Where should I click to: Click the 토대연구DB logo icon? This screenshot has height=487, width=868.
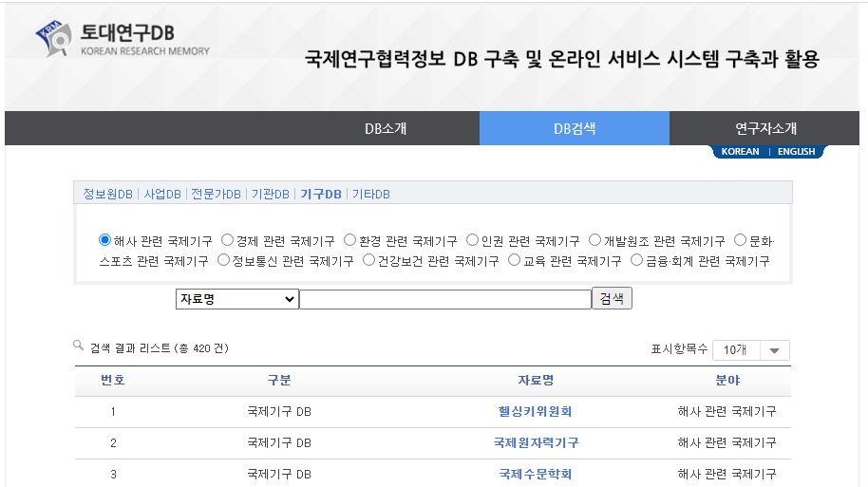tap(53, 38)
